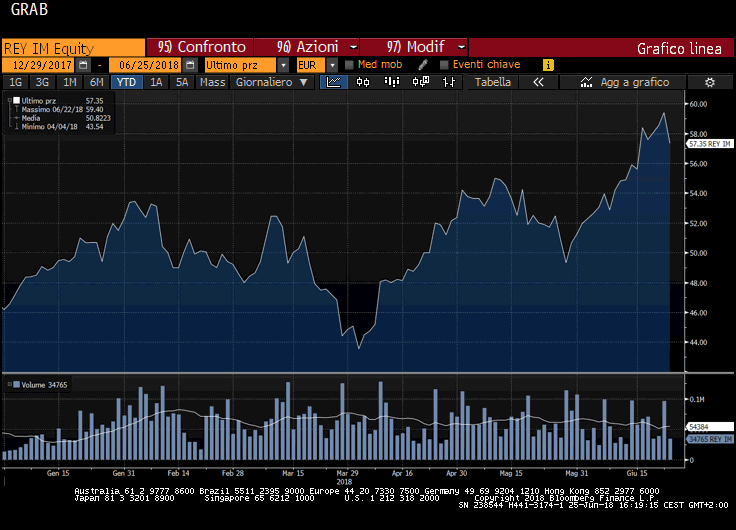Screen dimensions: 736x530
Task: Toggle the Ultimo prz legend white square
Action: (16, 100)
